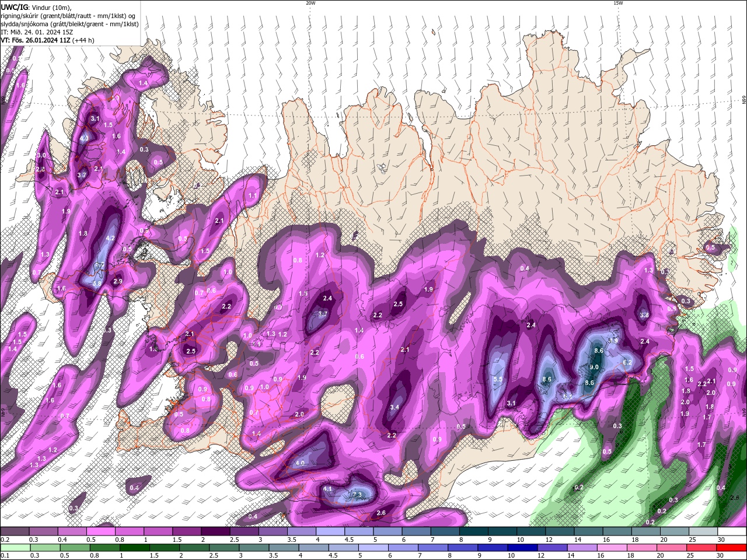Pick the upper legend swatch starting at 25
747x560 pixels.
703,531
